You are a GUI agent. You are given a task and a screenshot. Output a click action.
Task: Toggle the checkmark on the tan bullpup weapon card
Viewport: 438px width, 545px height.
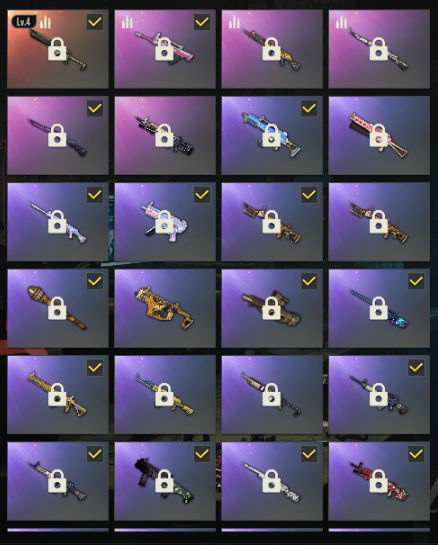[x=309, y=281]
